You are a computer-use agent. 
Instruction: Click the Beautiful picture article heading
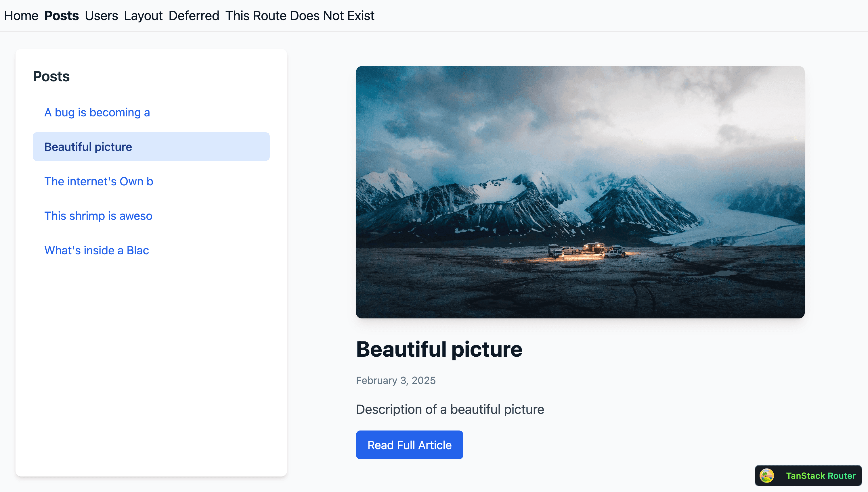[x=439, y=349]
